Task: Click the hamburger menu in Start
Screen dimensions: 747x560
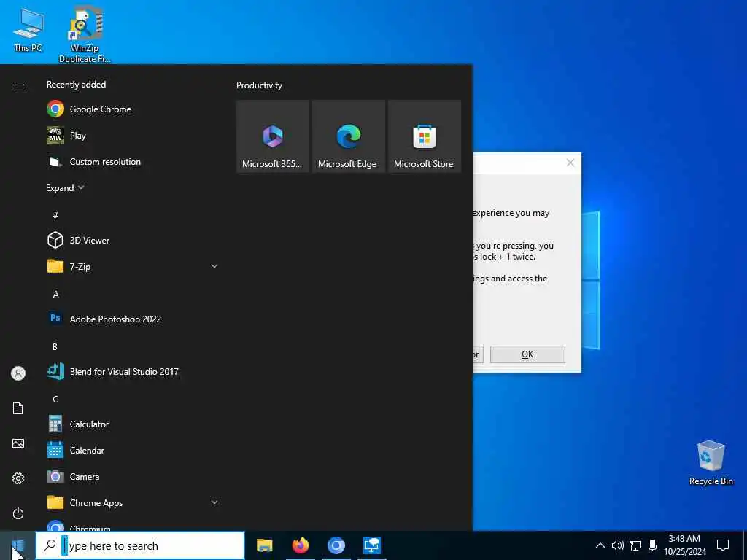Action: [x=18, y=85]
